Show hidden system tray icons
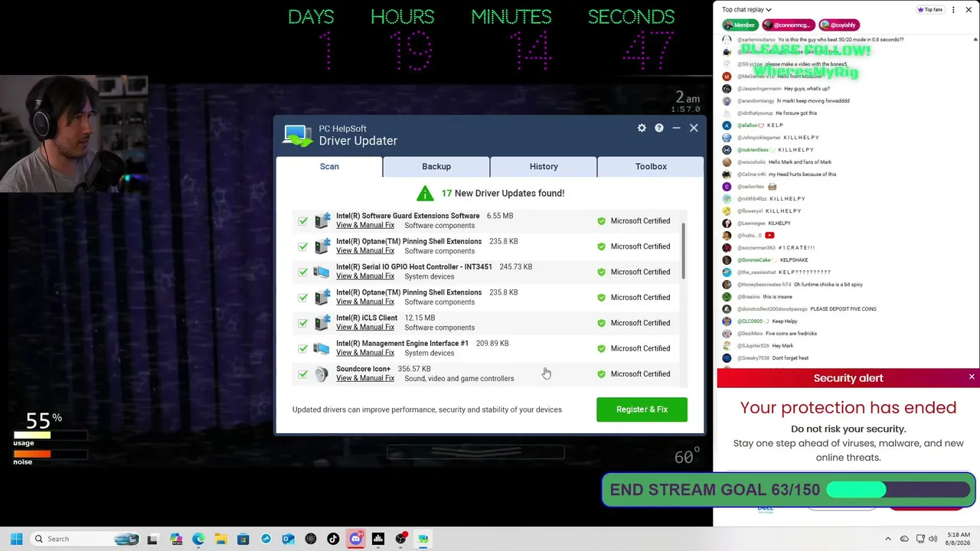Viewport: 980px width, 551px height. click(888, 539)
